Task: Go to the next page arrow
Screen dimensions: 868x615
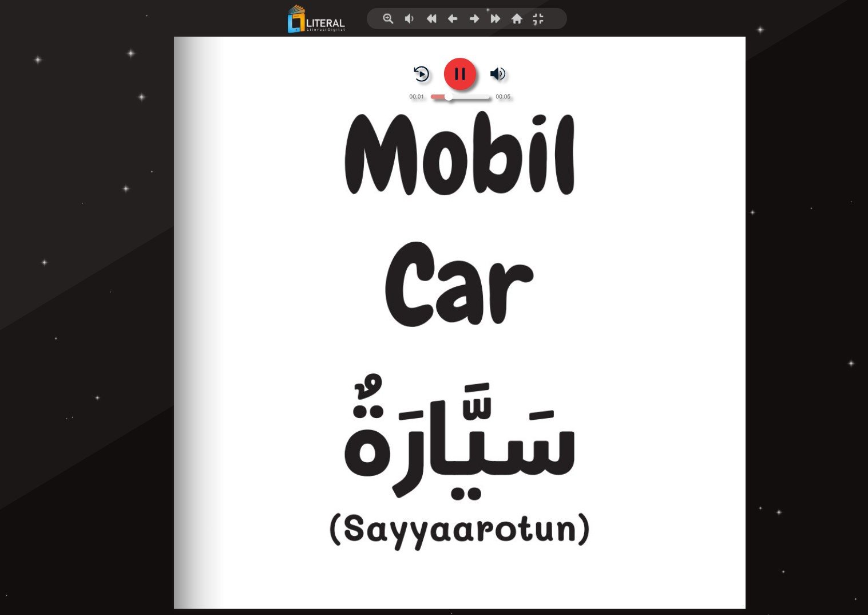Action: tap(474, 19)
